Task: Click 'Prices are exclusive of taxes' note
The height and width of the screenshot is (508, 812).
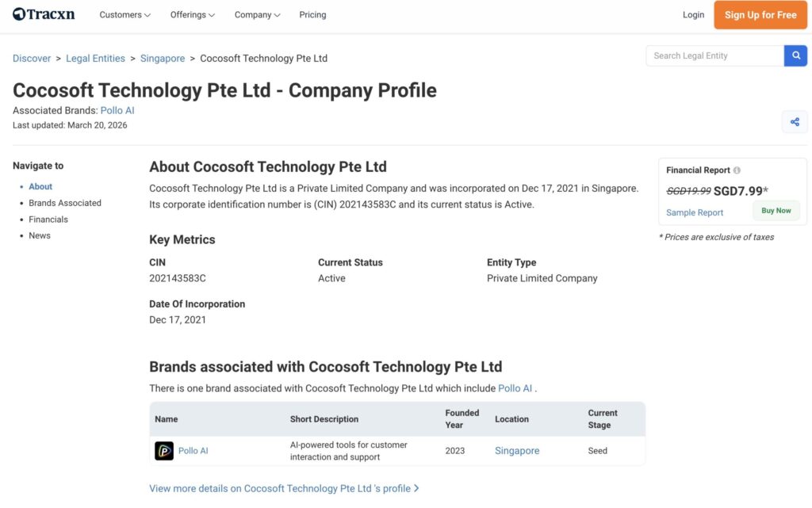Action: tap(716, 237)
